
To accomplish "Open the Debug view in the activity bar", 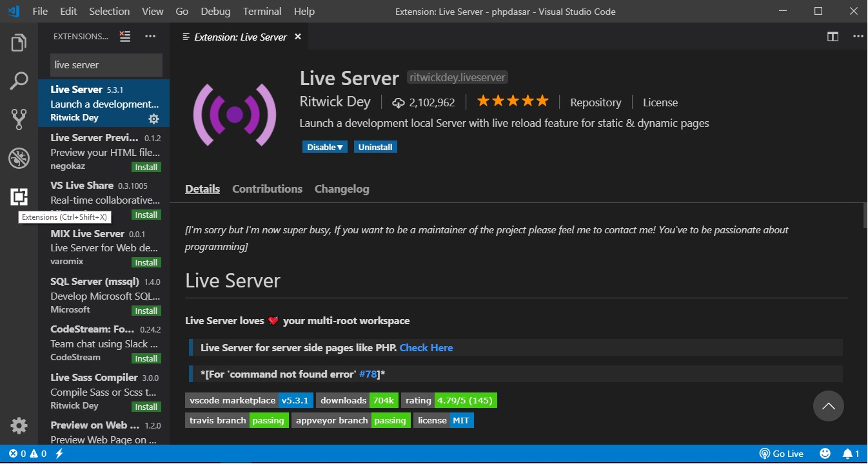I will 19,158.
